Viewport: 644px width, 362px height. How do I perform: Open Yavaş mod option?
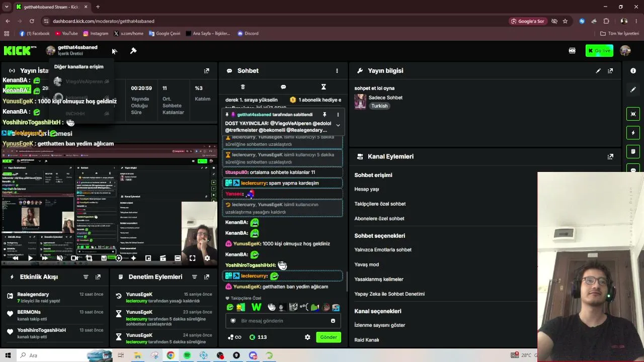click(367, 264)
